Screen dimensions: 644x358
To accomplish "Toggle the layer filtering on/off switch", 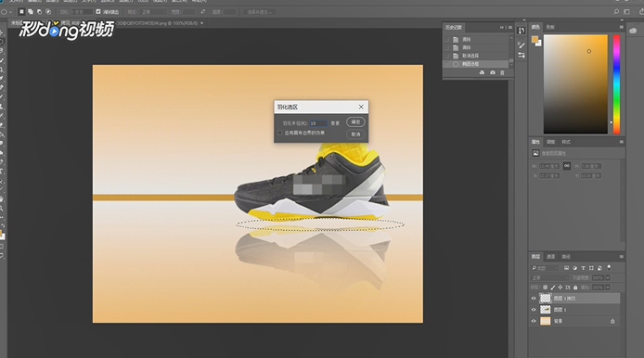I will tap(609, 267).
